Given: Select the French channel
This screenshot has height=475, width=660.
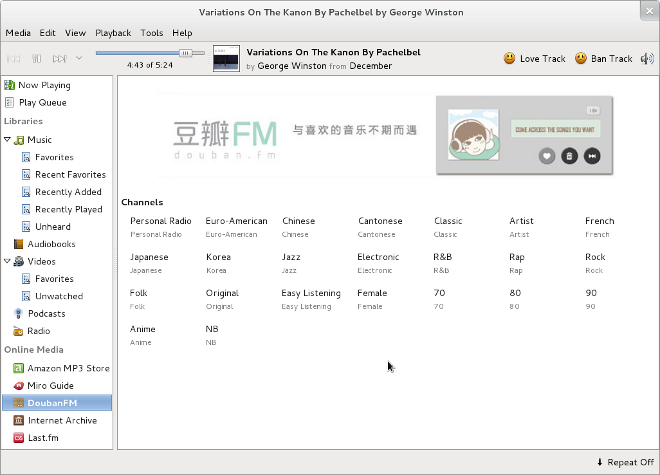Looking at the screenshot, I should coord(599,227).
